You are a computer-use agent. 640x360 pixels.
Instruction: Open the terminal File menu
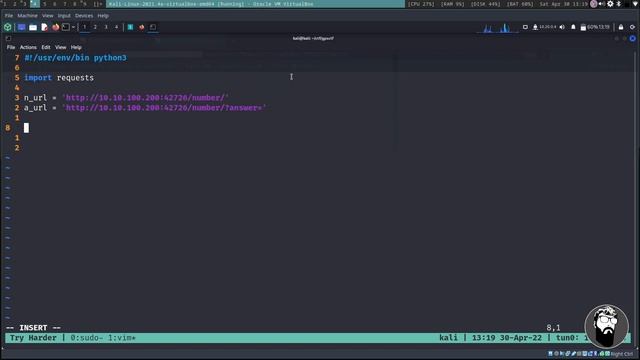11,47
